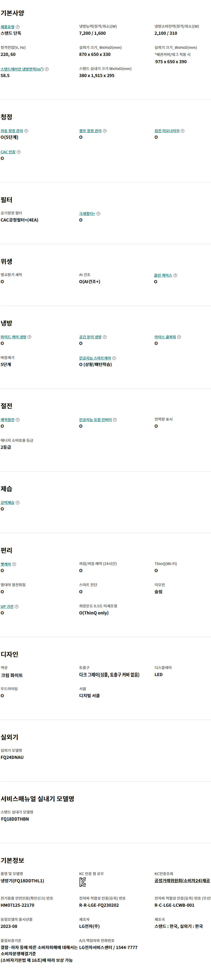
Task: Click the 인공지능 스마트케어 link
Action: tap(95, 358)
